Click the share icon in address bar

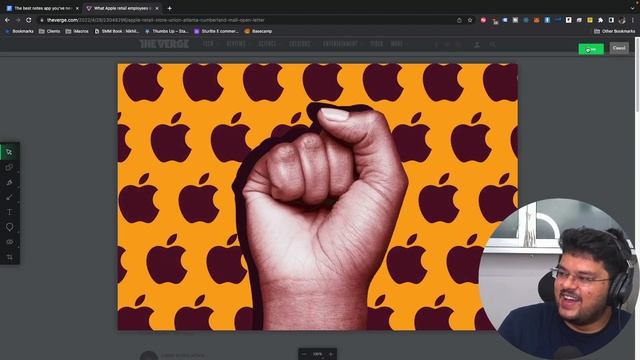pos(459,20)
